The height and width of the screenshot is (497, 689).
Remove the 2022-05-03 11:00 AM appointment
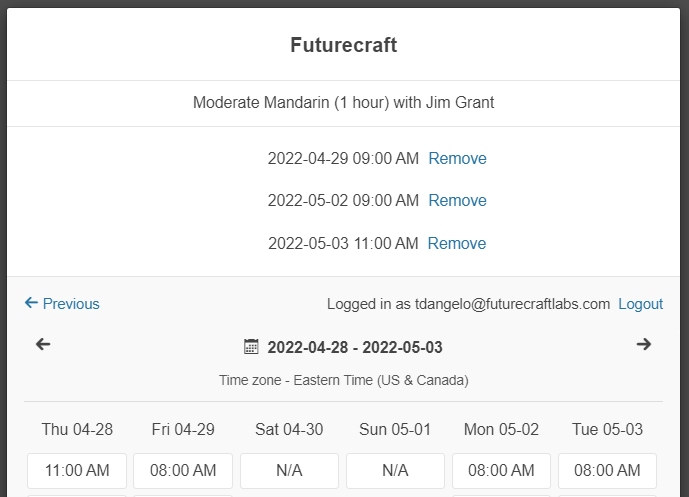457,243
